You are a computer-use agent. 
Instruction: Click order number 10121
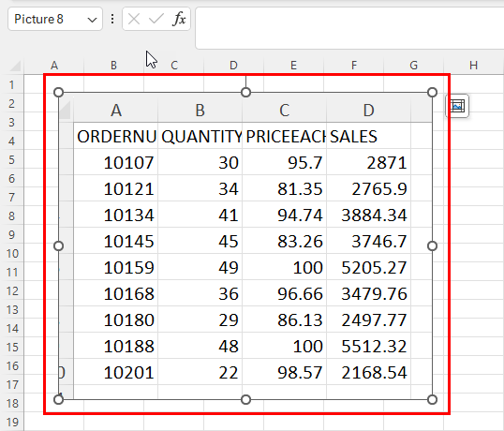coord(129,189)
